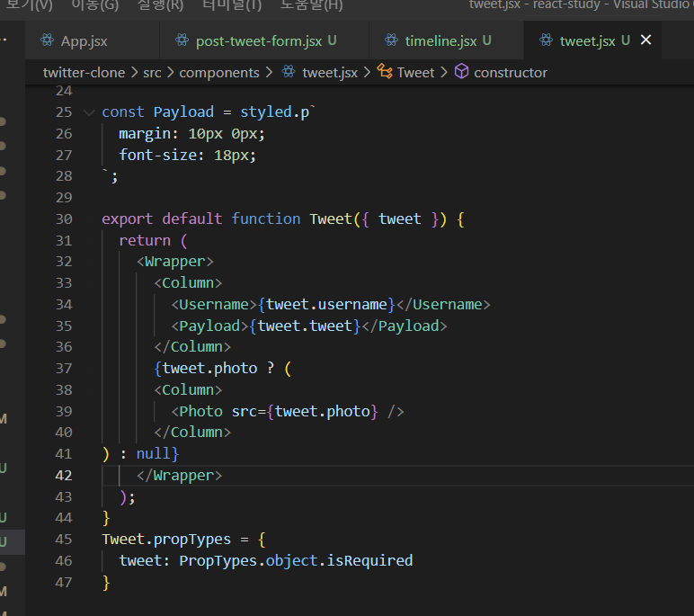
Task: Expand the chevron after Tweet breadcrumb
Action: pyautogui.click(x=444, y=73)
